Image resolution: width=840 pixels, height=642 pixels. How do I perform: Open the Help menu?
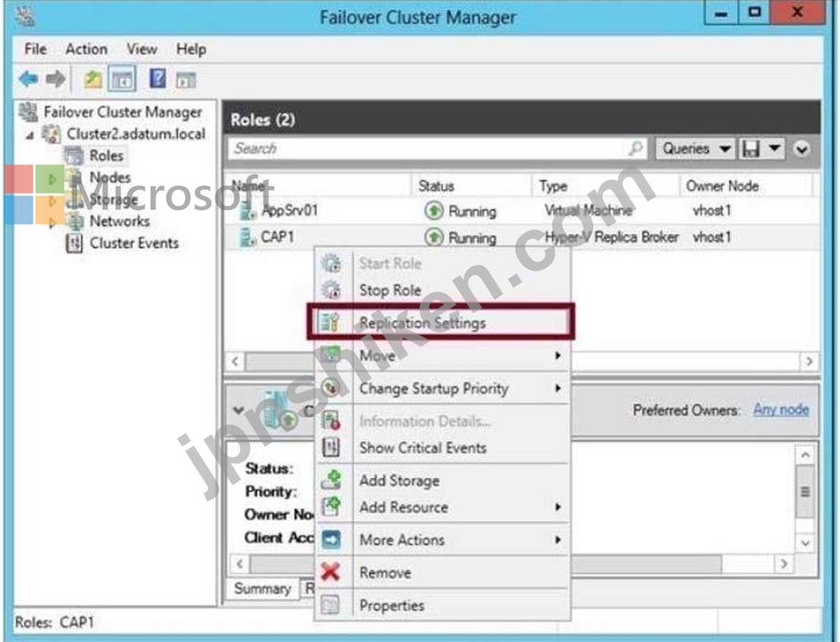pos(192,49)
